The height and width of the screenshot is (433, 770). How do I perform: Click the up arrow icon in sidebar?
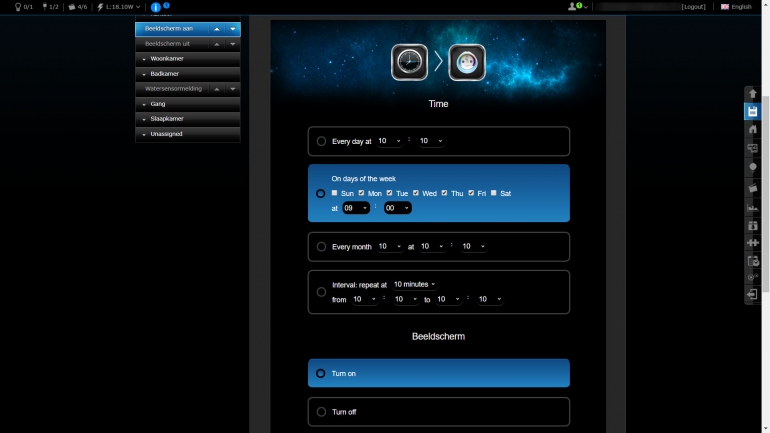(752, 94)
